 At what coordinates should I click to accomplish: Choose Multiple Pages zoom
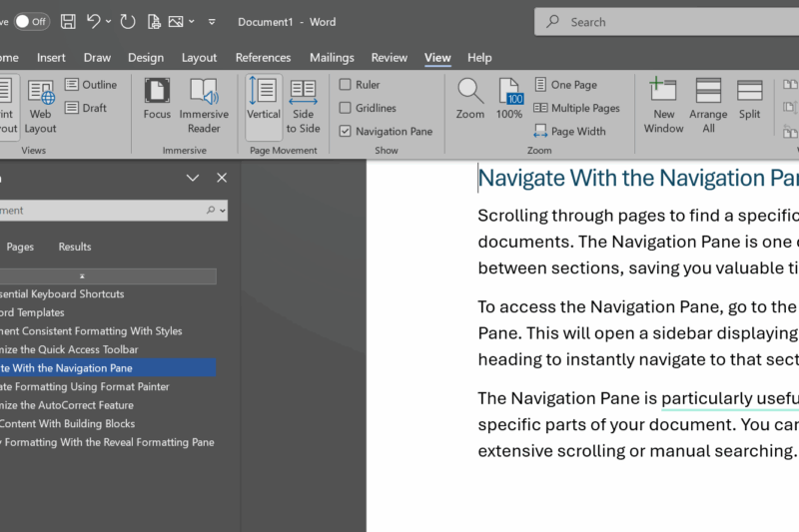tap(576, 108)
